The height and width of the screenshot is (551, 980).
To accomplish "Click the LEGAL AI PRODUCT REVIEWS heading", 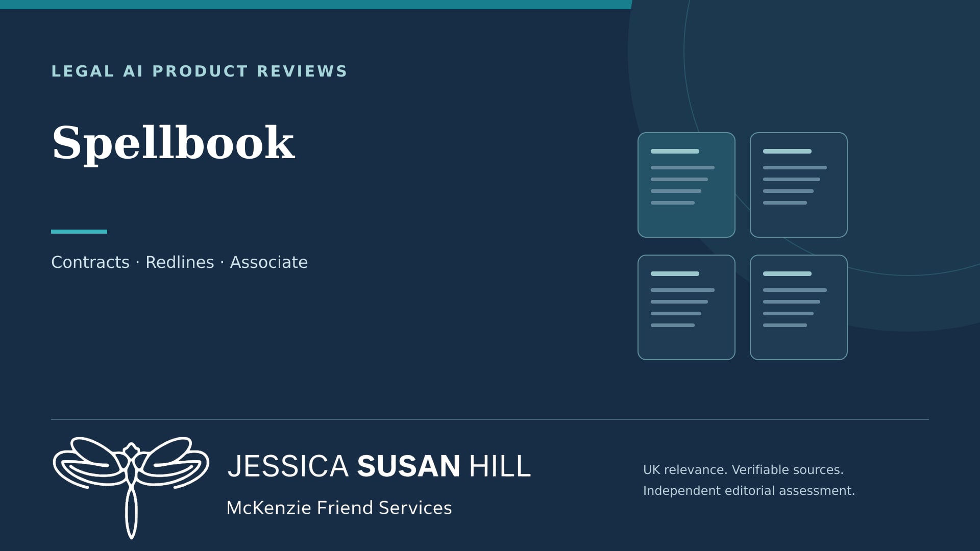I will 199,71.
